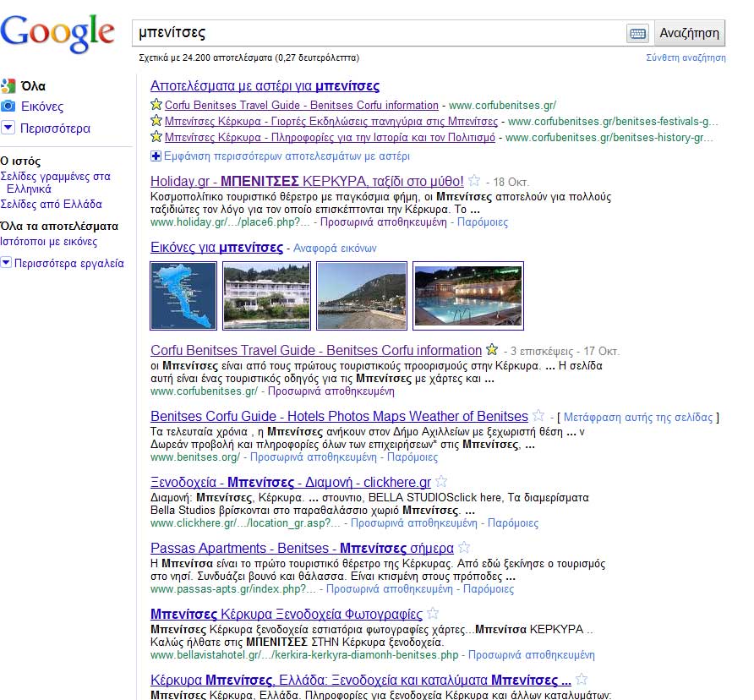The width and height of the screenshot is (754, 700).
Task: Open Περισσότερα categories menu
Action: click(x=55, y=129)
